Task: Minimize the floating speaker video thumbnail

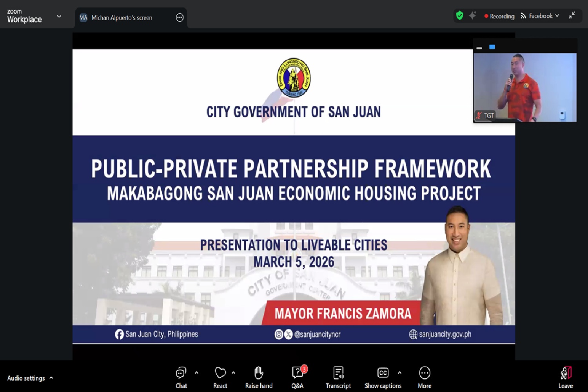Action: coord(479,47)
